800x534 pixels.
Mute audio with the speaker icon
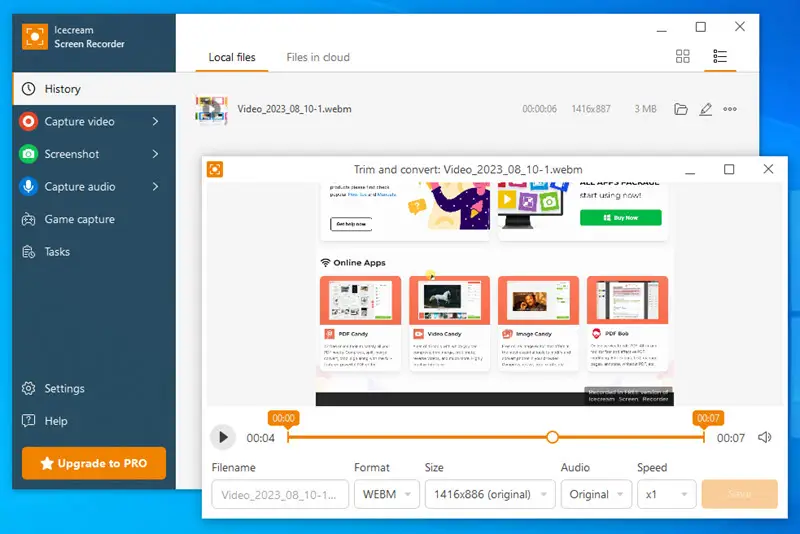pyautogui.click(x=765, y=438)
